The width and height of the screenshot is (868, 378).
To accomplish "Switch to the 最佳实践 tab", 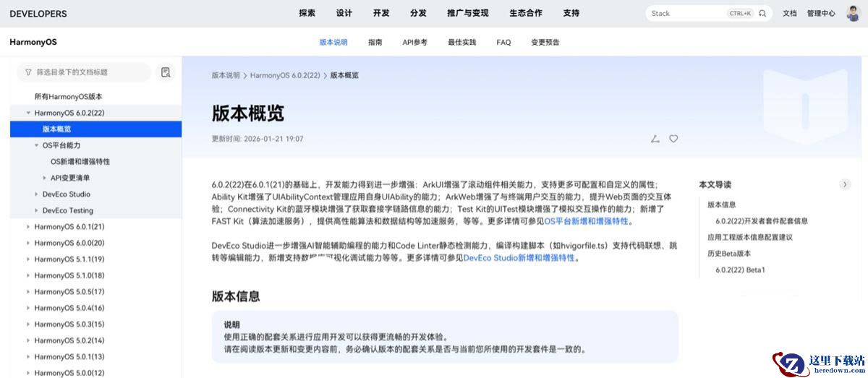I will click(461, 42).
